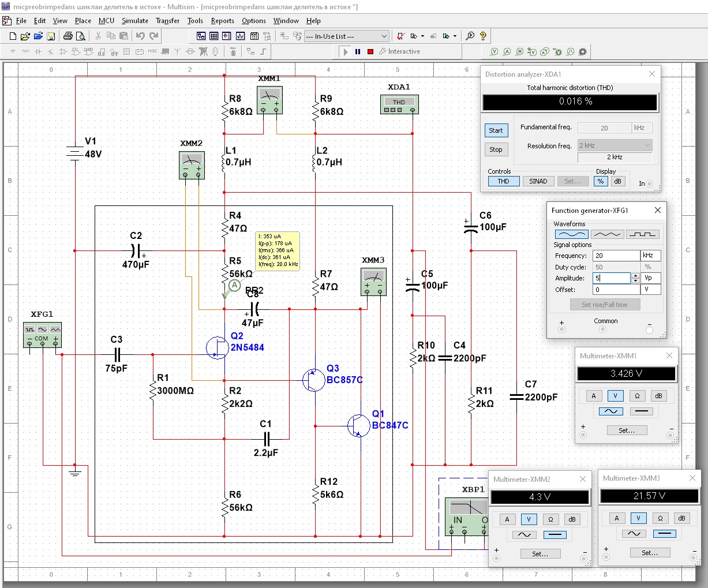
Task: Click the electrical rules check icon
Action: click(x=400, y=36)
